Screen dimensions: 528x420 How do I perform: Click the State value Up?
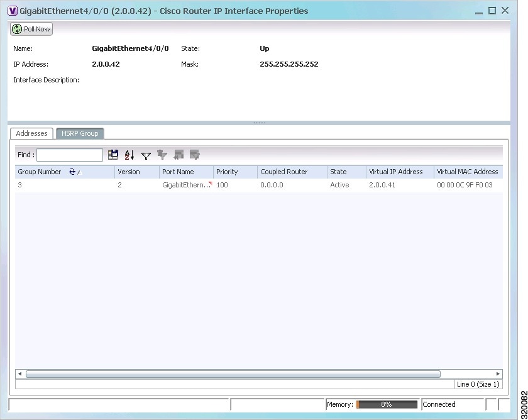coord(265,49)
